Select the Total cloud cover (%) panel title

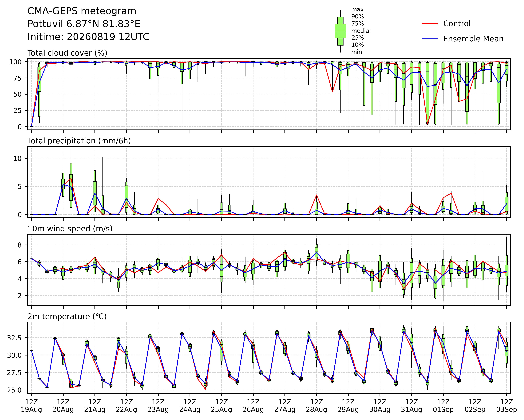67,53
